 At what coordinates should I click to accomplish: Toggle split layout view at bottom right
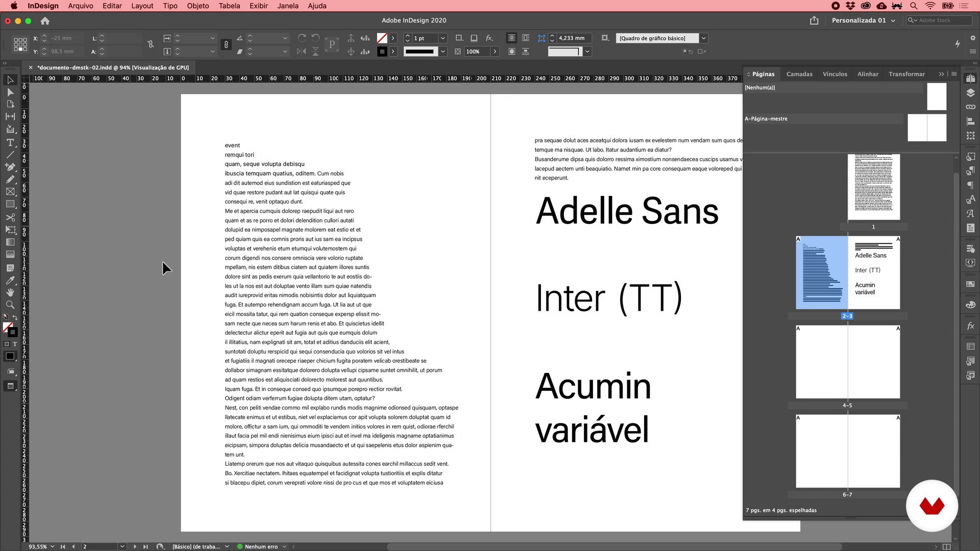click(946, 546)
